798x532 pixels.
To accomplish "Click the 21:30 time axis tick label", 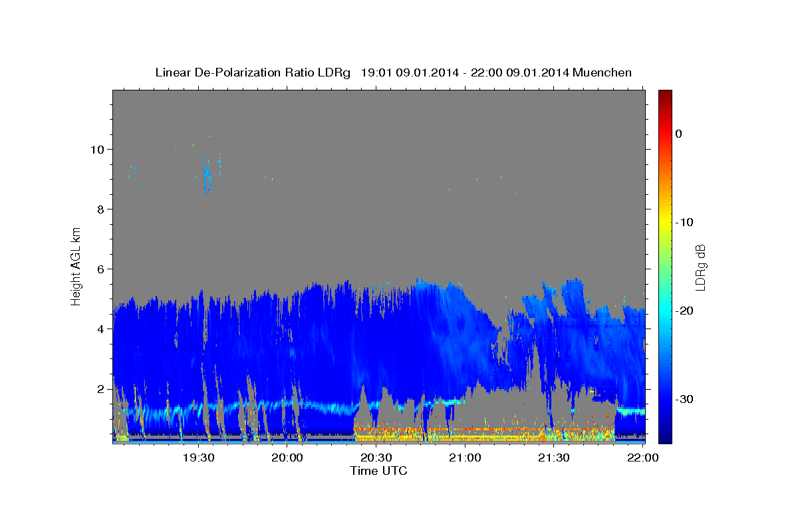I will click(x=553, y=458).
